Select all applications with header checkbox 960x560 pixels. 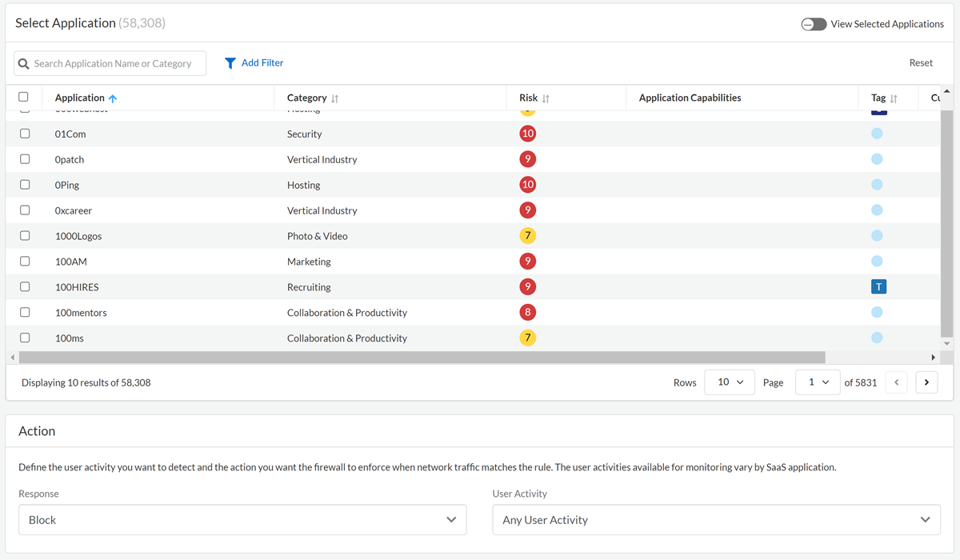23,97
